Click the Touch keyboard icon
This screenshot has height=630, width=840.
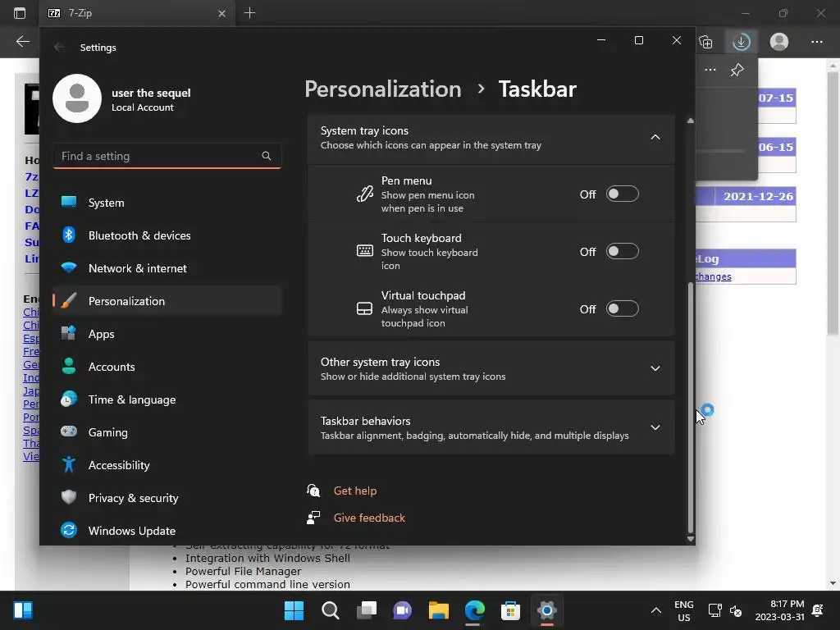[365, 251]
